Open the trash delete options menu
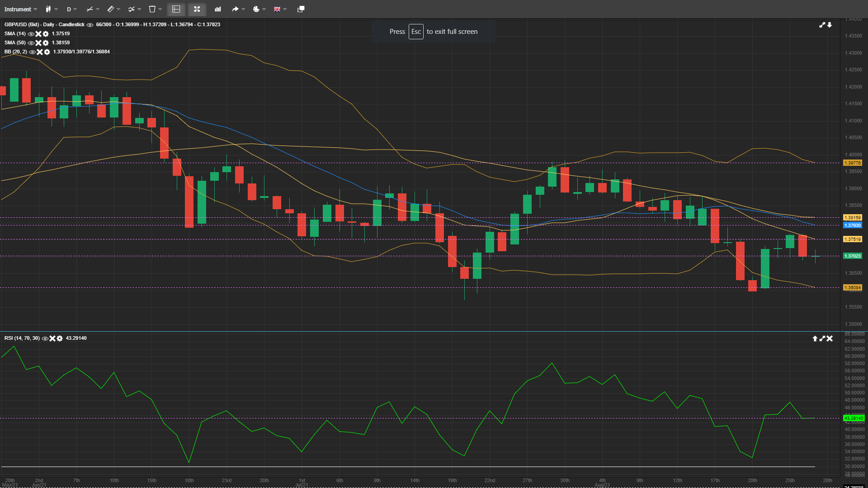Viewport: 868px width, 488px height. point(155,9)
